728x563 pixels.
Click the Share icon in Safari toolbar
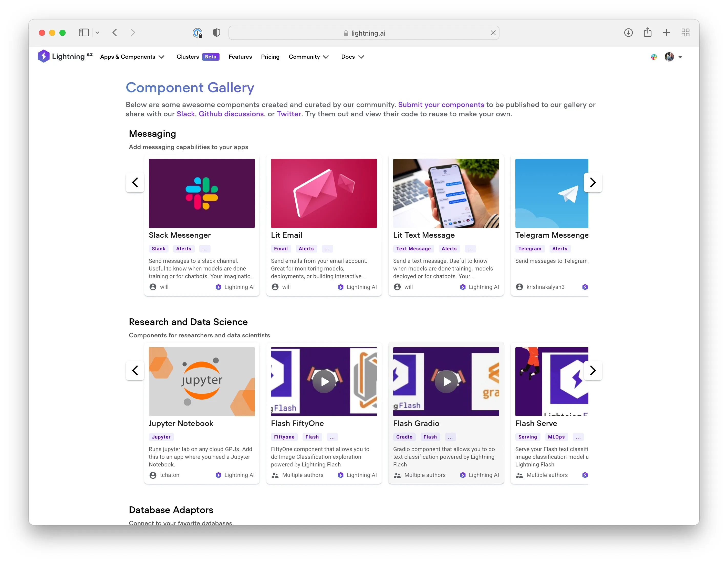click(647, 32)
